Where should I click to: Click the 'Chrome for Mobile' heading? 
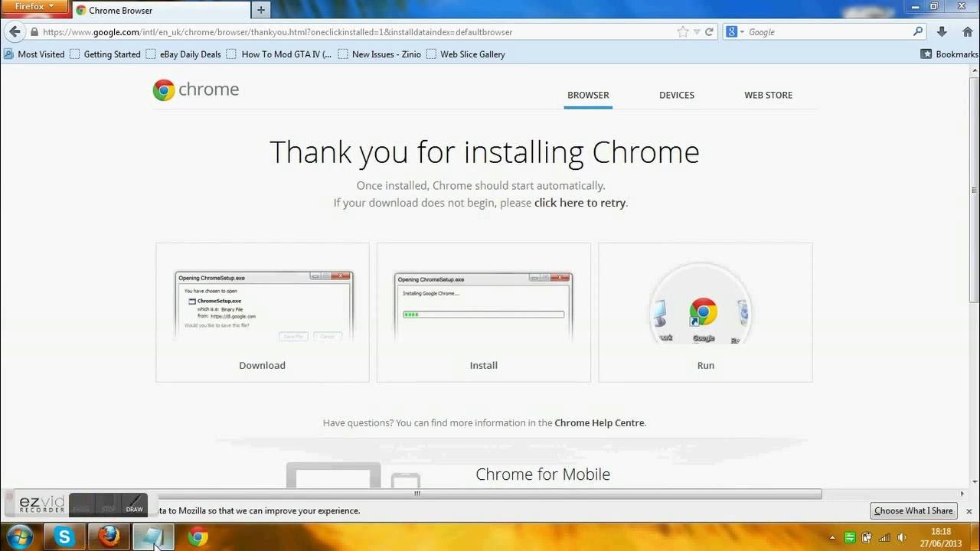tap(543, 474)
